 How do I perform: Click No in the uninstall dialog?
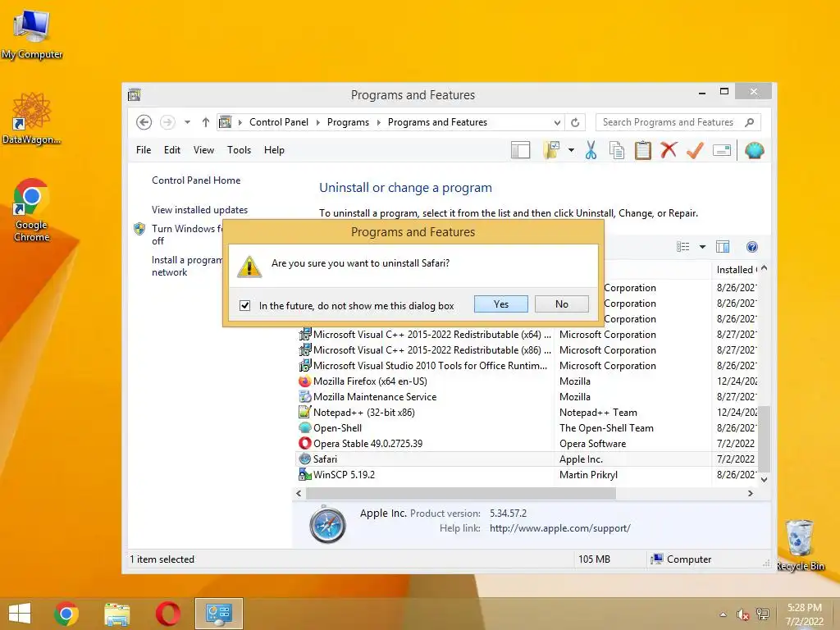pos(561,304)
